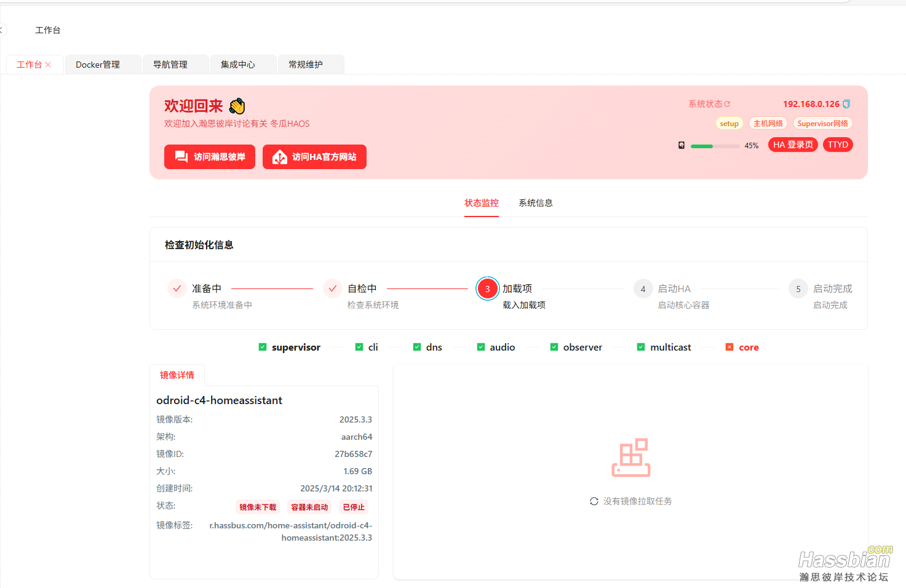Click the 系统状态 label
906x588 pixels.
(x=705, y=104)
